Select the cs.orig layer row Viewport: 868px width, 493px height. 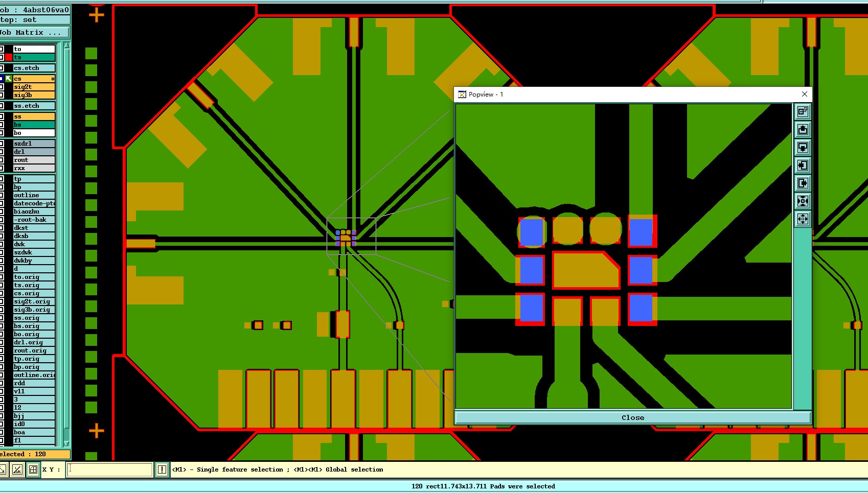point(34,293)
